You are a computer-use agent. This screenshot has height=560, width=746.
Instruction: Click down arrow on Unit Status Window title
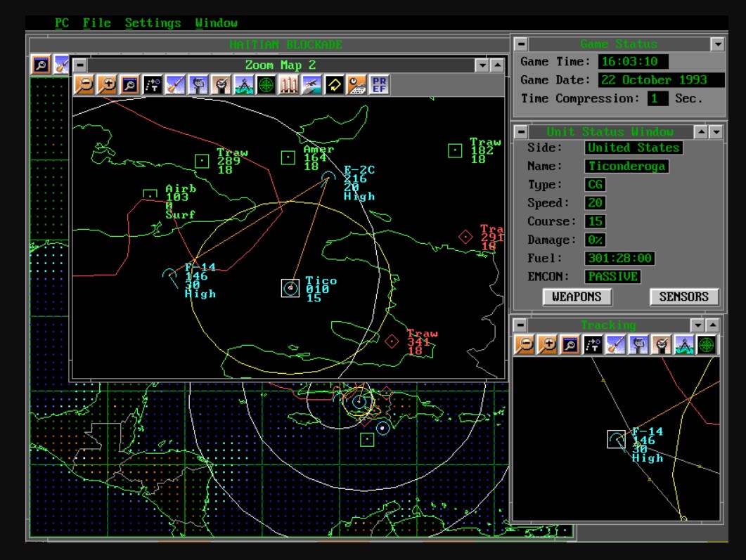(x=716, y=131)
